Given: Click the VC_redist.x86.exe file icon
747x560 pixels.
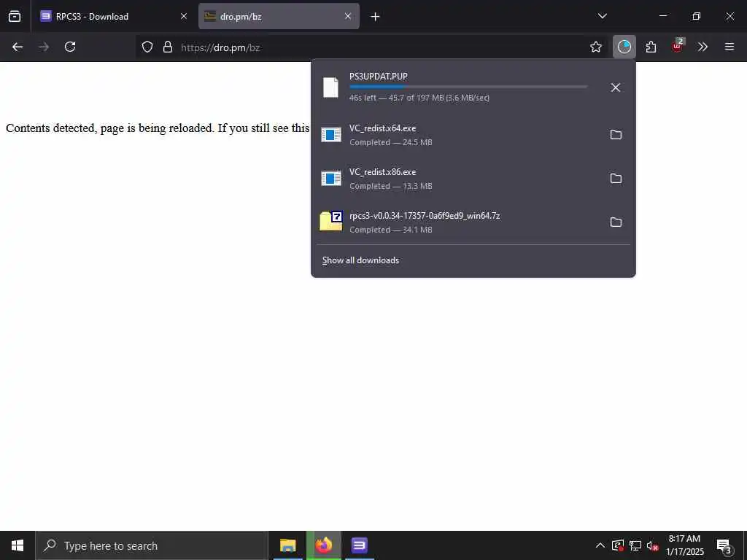Looking at the screenshot, I should [331, 179].
